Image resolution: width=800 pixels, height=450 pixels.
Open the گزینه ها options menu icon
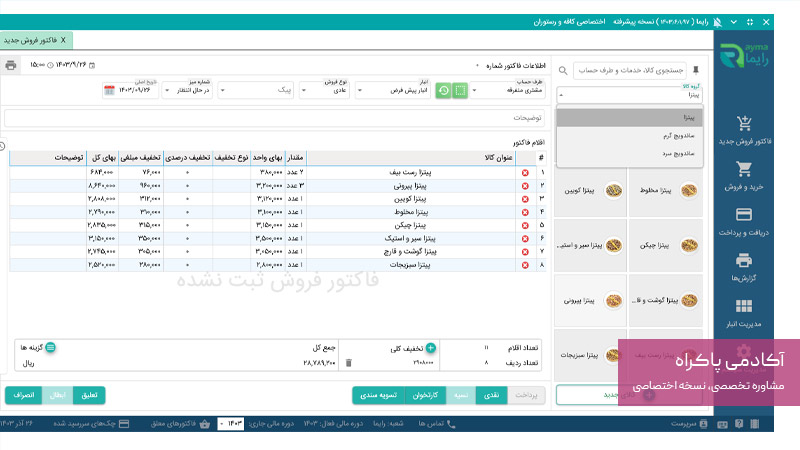pyautogui.click(x=50, y=347)
